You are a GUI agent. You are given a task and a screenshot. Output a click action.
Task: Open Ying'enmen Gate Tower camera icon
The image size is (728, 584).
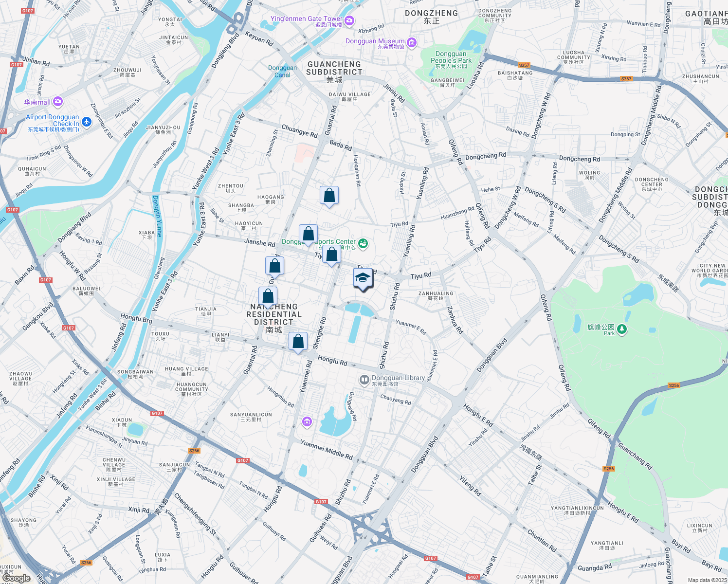coord(349,20)
